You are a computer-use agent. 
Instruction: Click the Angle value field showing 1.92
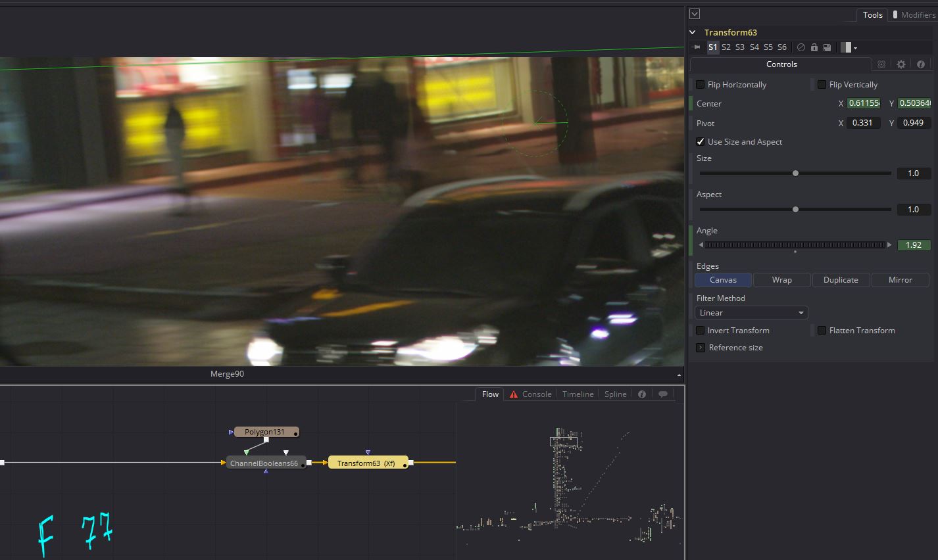click(x=914, y=245)
